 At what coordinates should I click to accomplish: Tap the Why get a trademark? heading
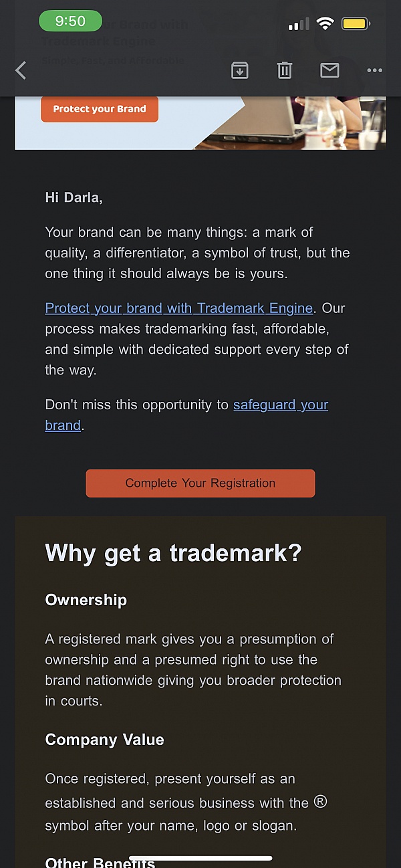pos(173,553)
